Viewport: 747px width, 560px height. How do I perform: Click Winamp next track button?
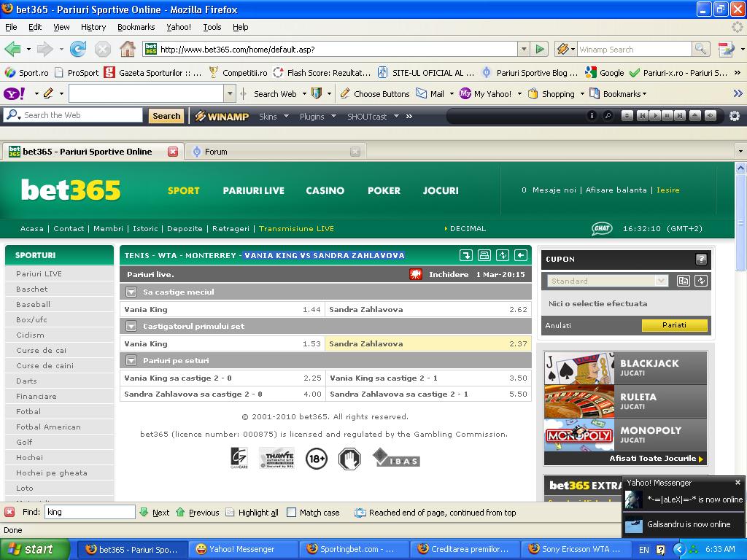(681, 116)
